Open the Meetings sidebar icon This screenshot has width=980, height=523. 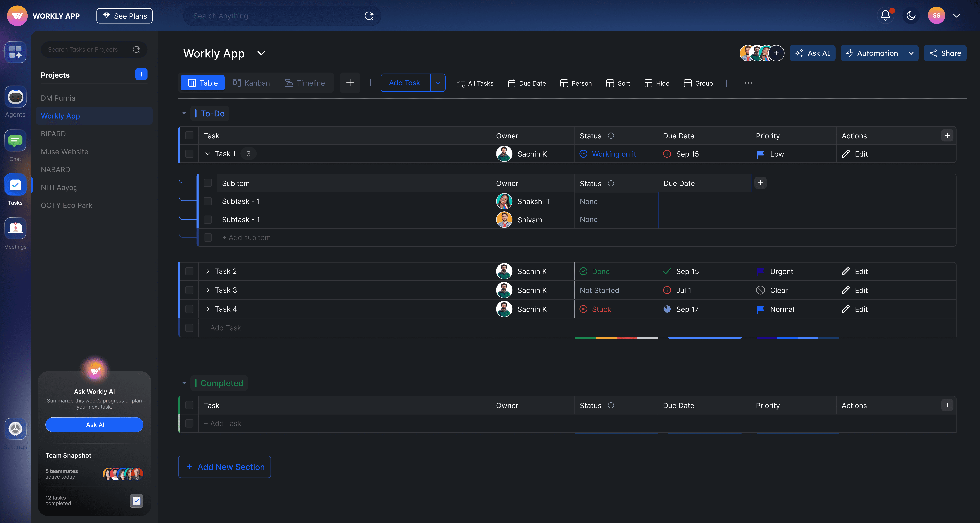click(x=15, y=228)
